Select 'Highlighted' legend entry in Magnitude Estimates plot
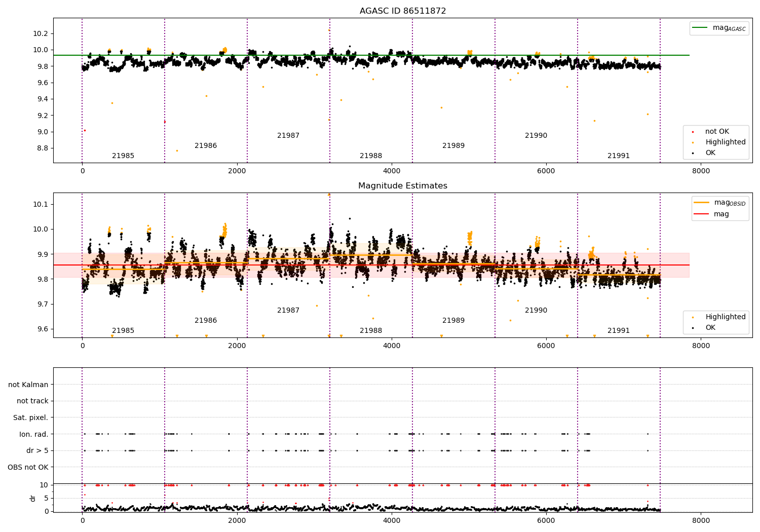This screenshot has height=532, width=760. tap(726, 317)
